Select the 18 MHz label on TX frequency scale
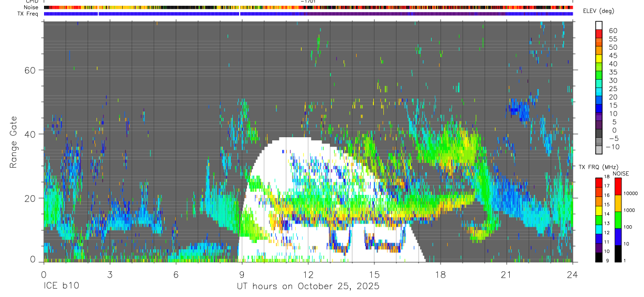Viewport: 644px width, 297px height. pos(607,178)
